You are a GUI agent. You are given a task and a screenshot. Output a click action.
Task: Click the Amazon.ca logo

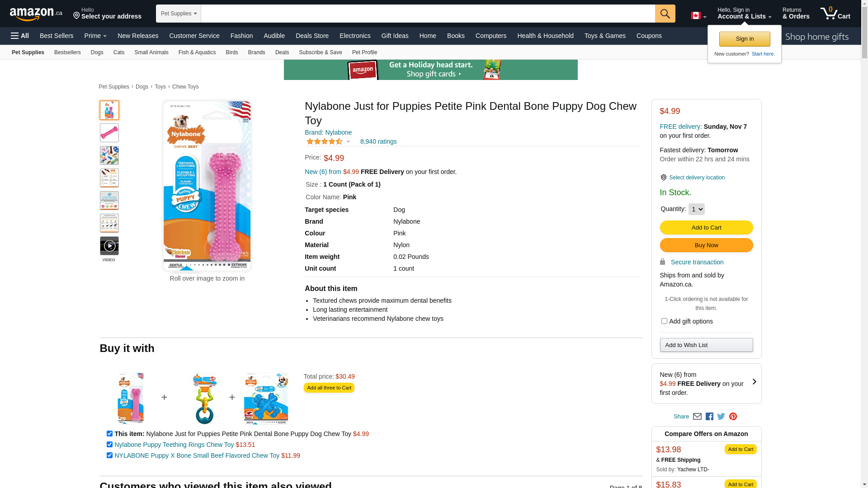click(36, 14)
